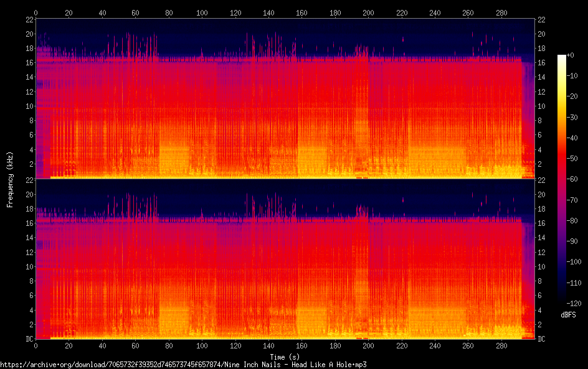588x369 pixels.
Task: Click the archive.org URL at the bottom
Action: 183,365
